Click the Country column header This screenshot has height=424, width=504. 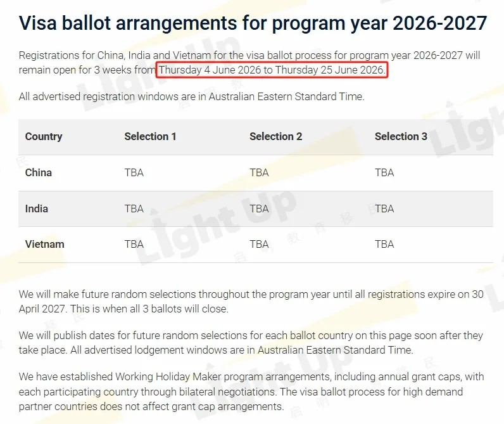44,136
